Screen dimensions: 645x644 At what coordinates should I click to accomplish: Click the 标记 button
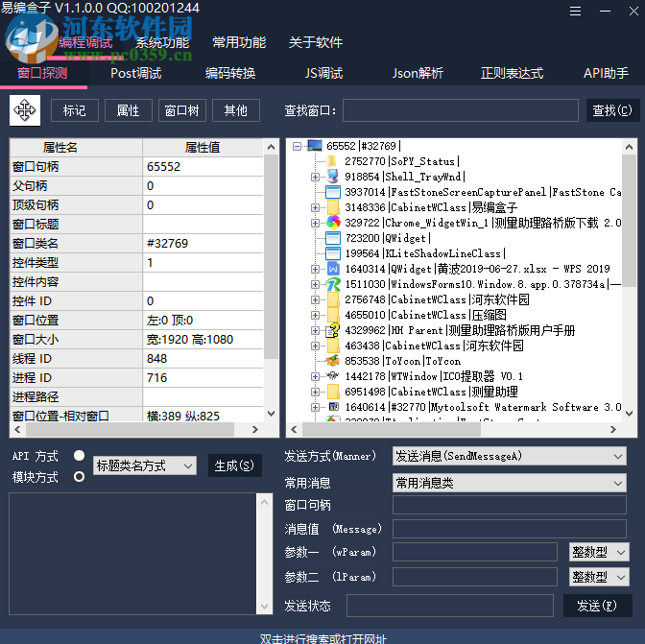click(75, 110)
